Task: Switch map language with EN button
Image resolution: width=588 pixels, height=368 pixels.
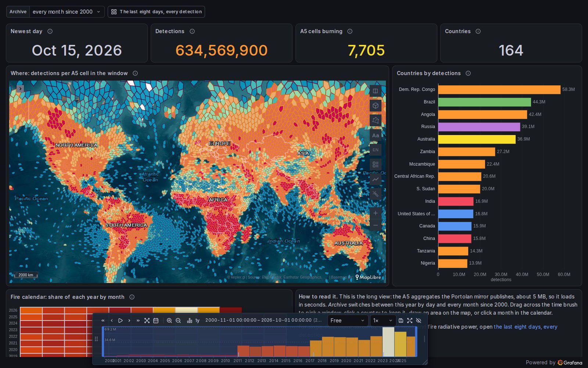Action: pyautogui.click(x=375, y=150)
